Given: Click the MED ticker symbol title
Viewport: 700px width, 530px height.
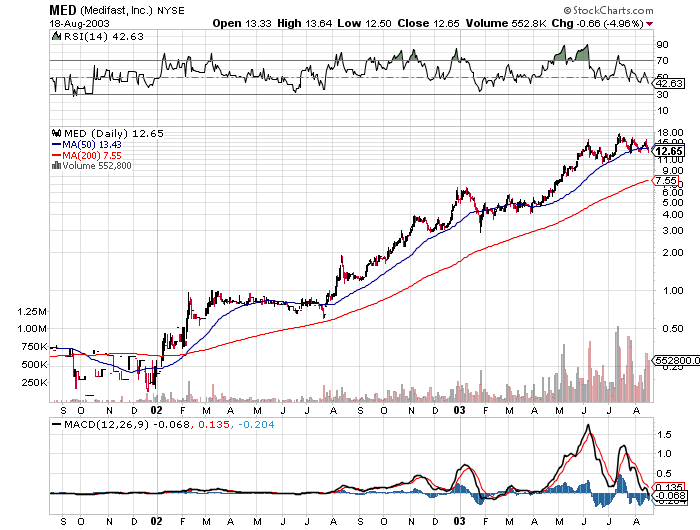Looking at the screenshot, I should coord(63,10).
